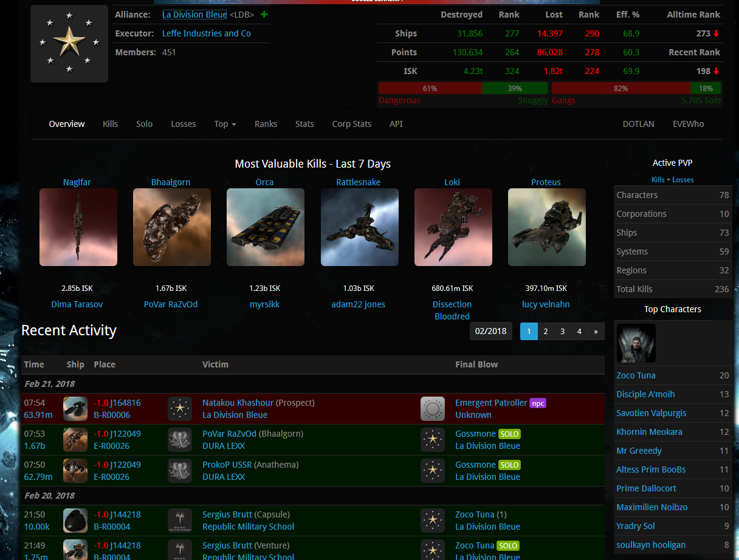Image resolution: width=739 pixels, height=560 pixels.
Task: Click attacker alliance logo in Bhaalgorn kill row
Action: 433,440
